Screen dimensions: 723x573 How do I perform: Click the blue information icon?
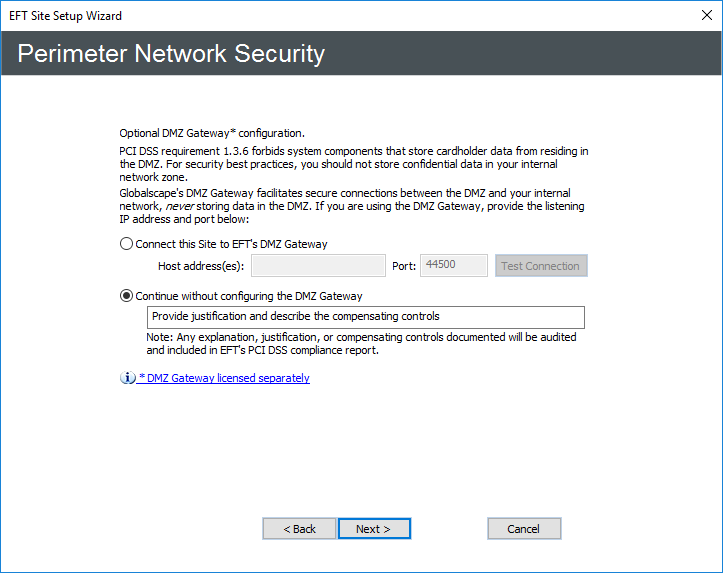(128, 378)
